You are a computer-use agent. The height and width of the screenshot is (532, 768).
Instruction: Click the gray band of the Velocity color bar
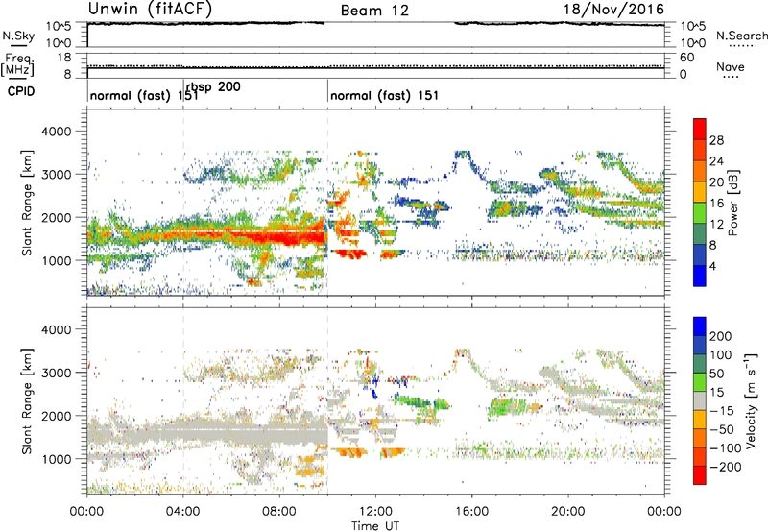(x=700, y=401)
